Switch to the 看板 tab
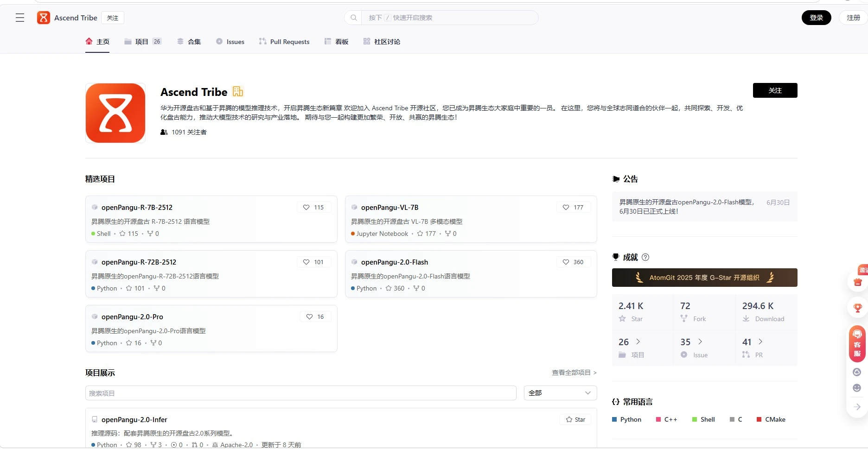 point(336,42)
